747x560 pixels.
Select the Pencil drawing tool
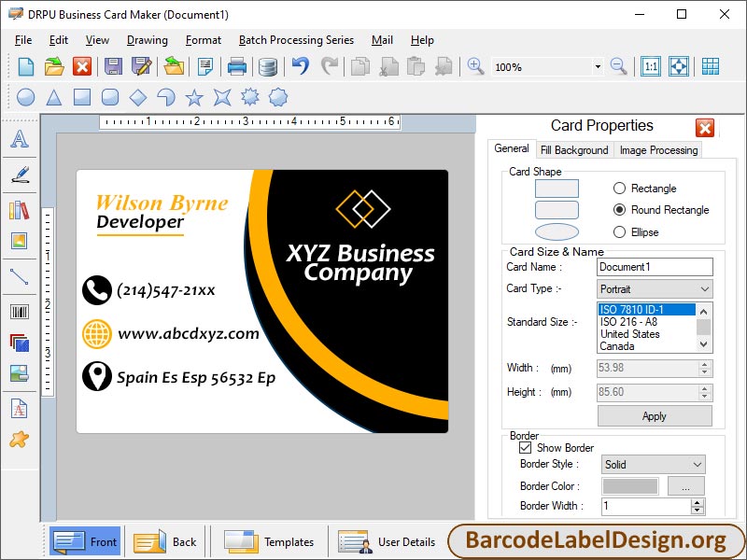tap(20, 175)
